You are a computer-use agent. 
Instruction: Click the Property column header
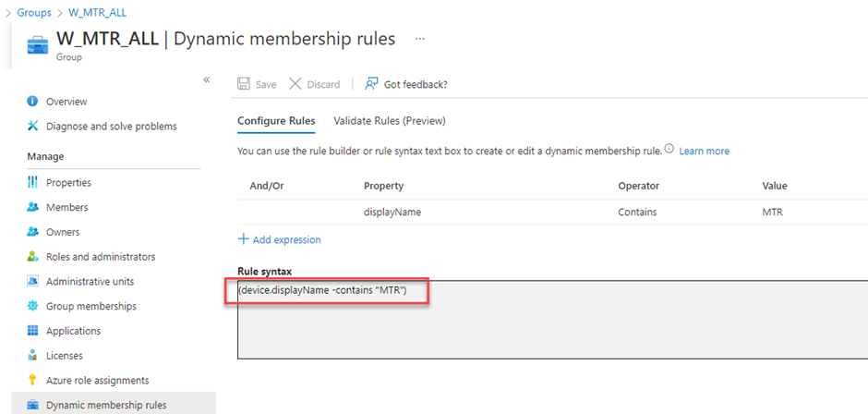(383, 186)
